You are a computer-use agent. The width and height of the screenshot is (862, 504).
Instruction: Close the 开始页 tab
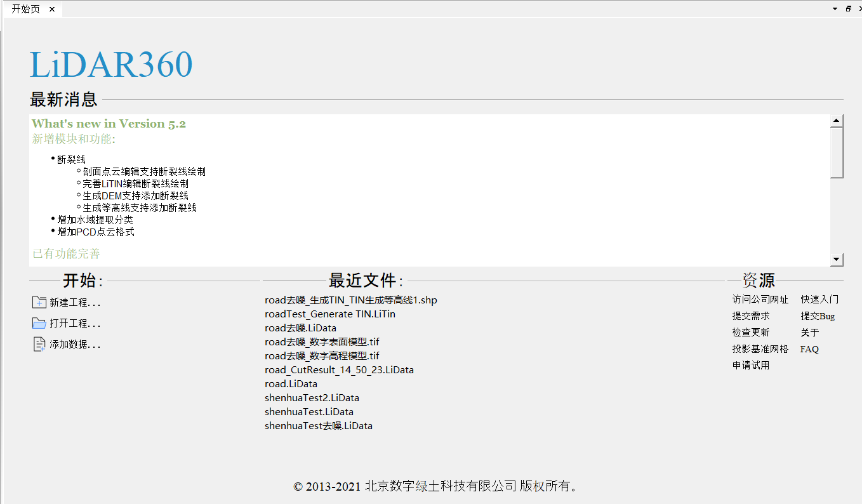coord(52,9)
